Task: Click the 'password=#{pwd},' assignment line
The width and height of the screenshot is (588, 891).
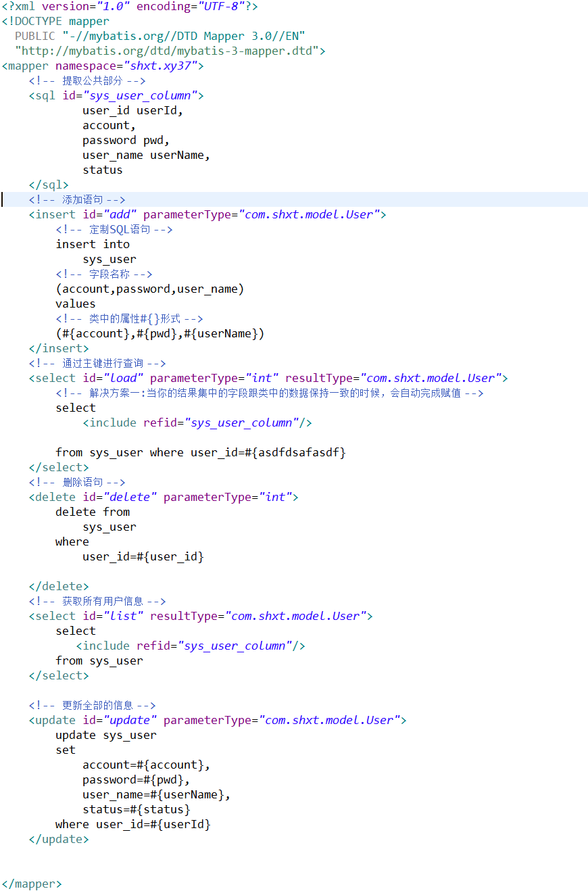Action: click(137, 780)
